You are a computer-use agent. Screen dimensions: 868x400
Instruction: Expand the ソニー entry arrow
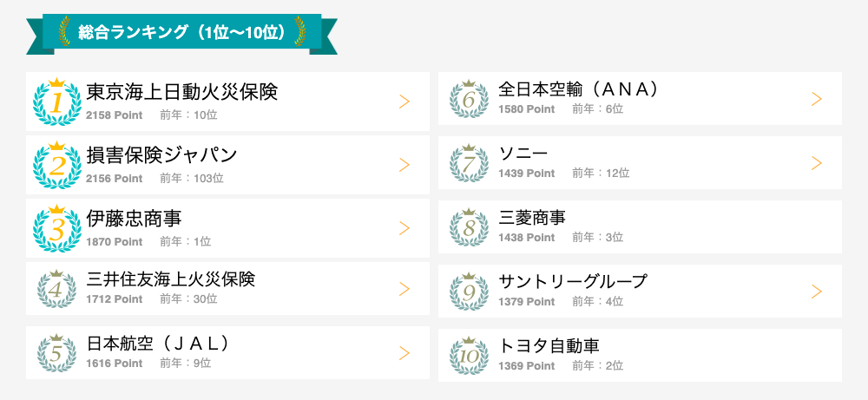816,163
